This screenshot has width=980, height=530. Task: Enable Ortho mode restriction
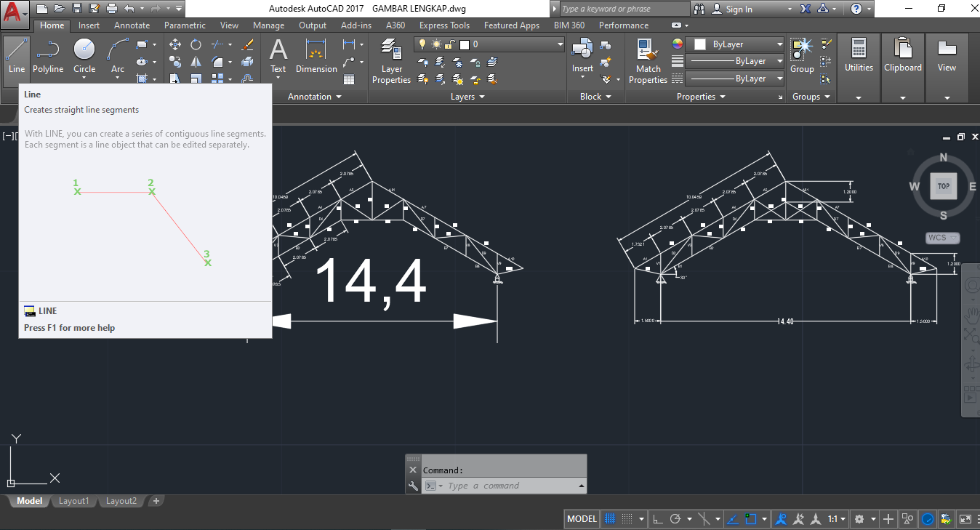point(656,518)
